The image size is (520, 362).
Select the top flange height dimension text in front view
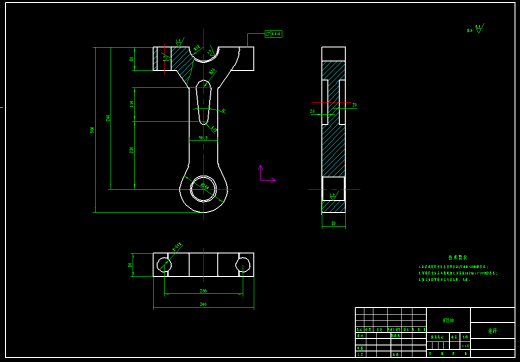click(x=132, y=59)
